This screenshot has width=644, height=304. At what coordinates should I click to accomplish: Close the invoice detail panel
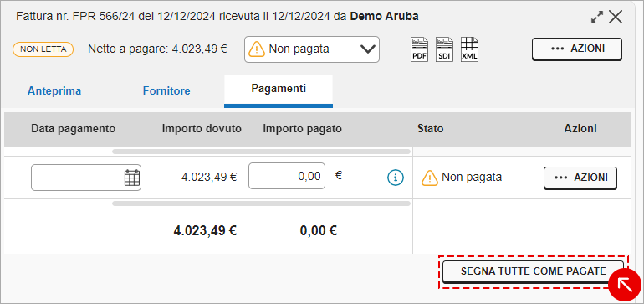click(616, 17)
